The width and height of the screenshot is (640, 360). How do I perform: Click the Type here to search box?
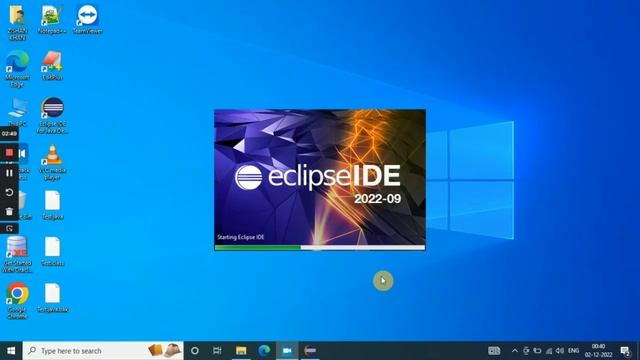click(103, 351)
